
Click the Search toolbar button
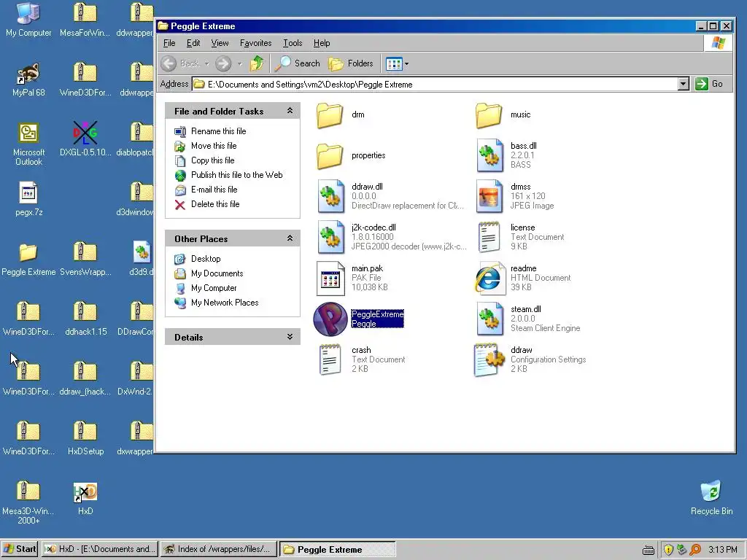point(298,63)
